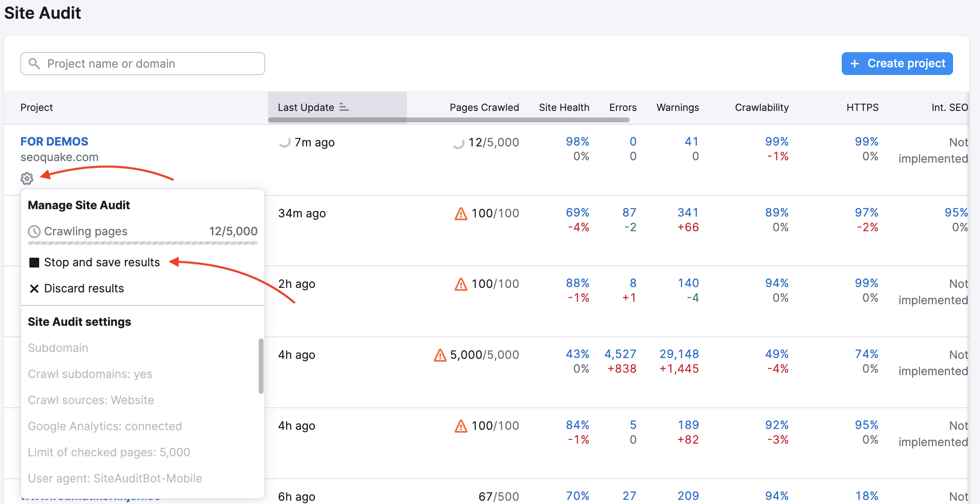Sort projects by Site Health column
Screen dimensions: 980x504
click(564, 107)
